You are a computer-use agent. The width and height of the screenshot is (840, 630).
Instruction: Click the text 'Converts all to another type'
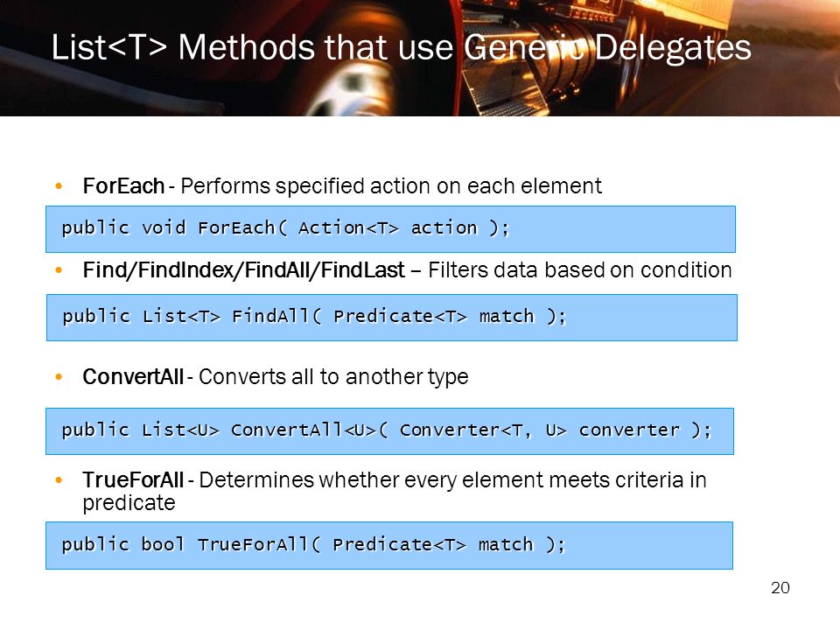tap(333, 377)
